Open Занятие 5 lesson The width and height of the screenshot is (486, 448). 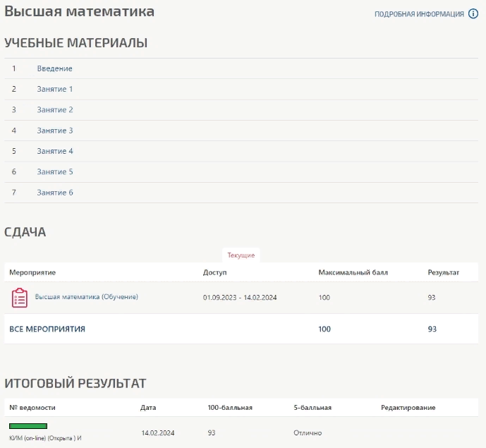click(x=55, y=171)
